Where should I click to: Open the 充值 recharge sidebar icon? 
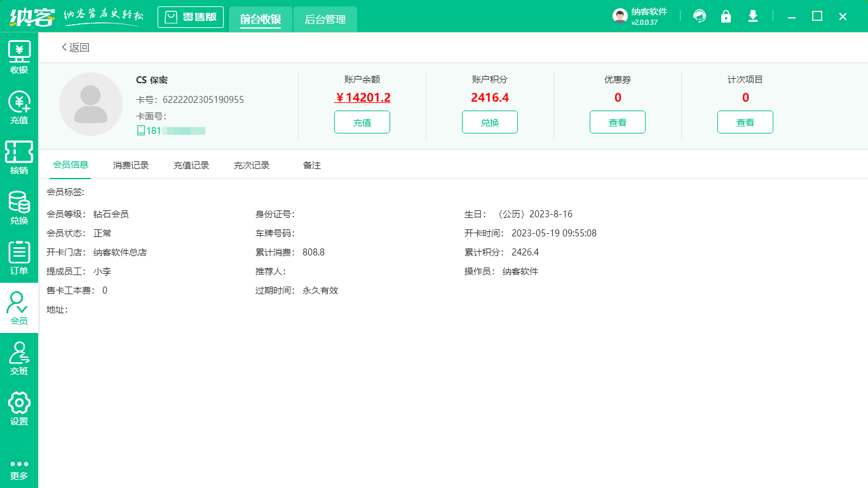[x=19, y=107]
